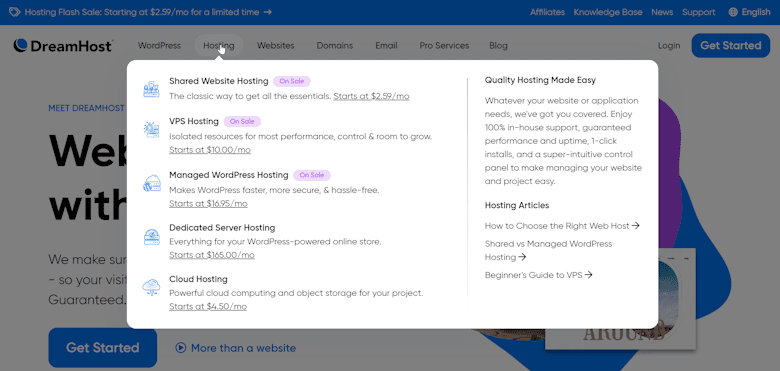Click the DreamHost logo
The height and width of the screenshot is (371, 780).
click(63, 46)
